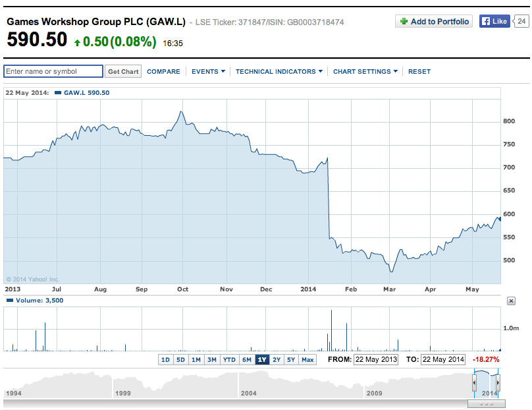Image resolution: width=532 pixels, height=410 pixels.
Task: Click the Get Chart button
Action: pos(123,71)
